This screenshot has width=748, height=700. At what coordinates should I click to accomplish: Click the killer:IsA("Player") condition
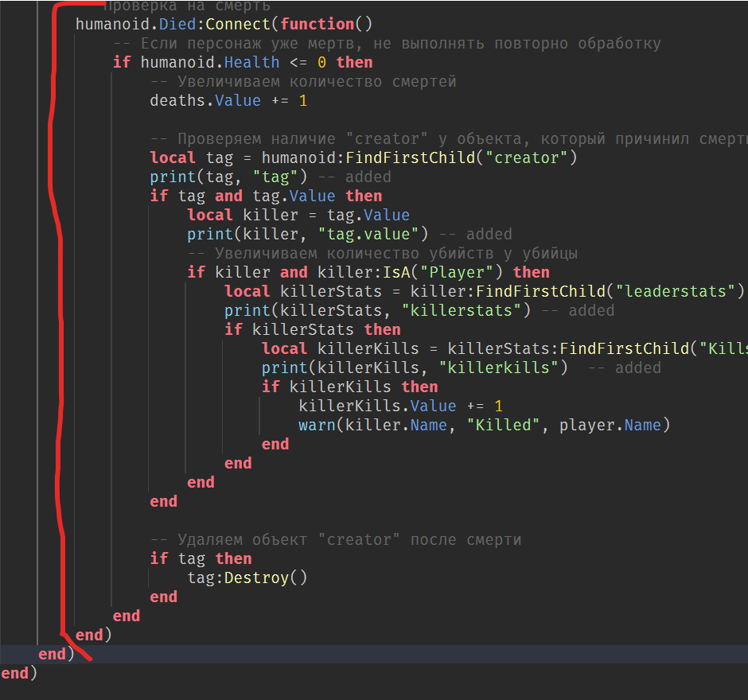coord(398,272)
